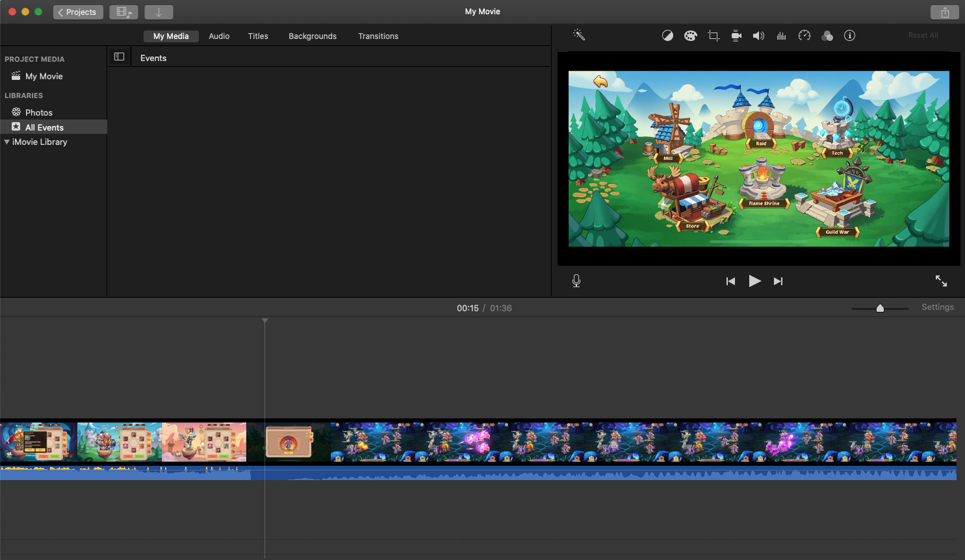Open the Noise Reduction and Equalizer controls

781,36
